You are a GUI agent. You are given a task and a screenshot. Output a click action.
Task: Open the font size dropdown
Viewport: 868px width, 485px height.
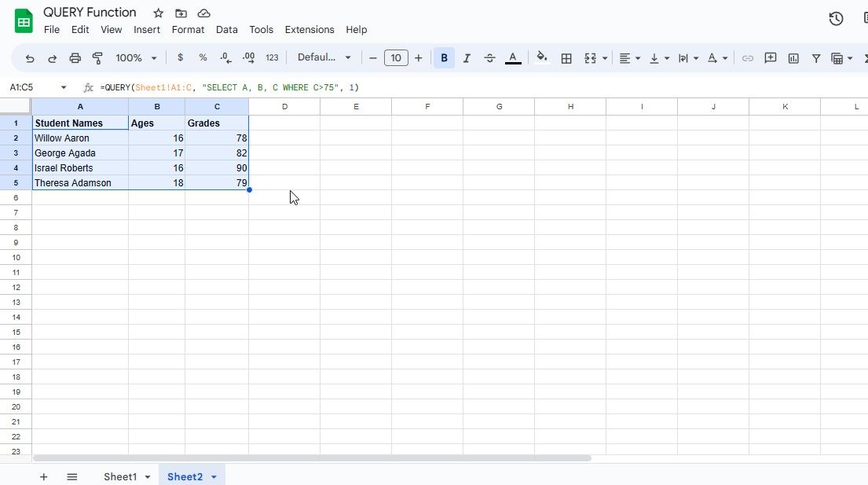coord(396,57)
